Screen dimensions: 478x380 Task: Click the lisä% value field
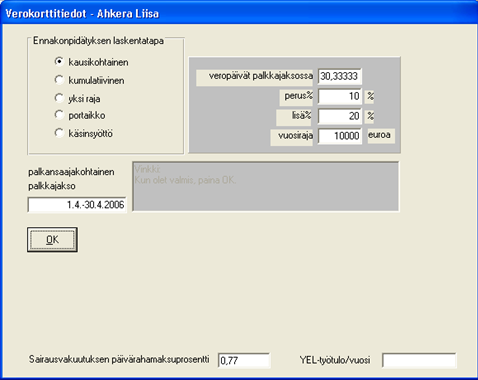point(340,116)
